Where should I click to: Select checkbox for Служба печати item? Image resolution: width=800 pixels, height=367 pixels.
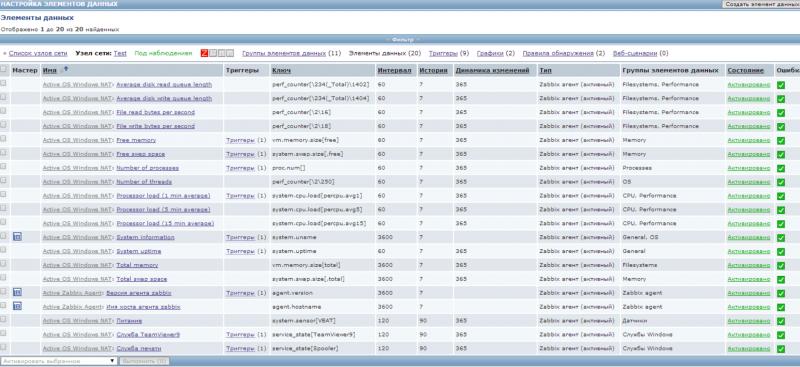pyautogui.click(x=4, y=347)
